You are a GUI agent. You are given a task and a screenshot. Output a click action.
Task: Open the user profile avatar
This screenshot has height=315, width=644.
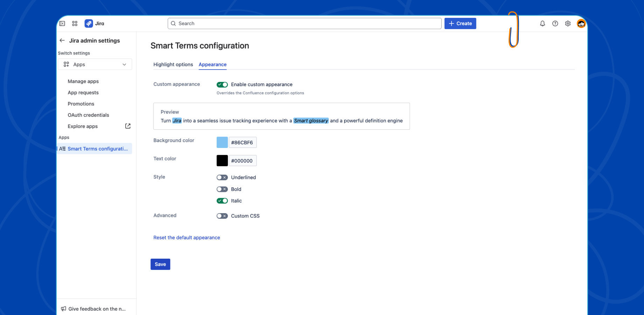click(581, 23)
